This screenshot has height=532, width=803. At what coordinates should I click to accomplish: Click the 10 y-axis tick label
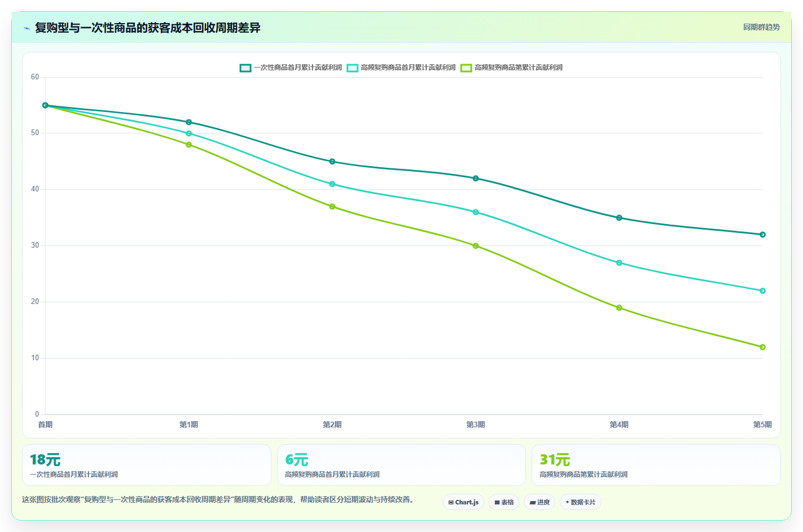[x=35, y=358]
